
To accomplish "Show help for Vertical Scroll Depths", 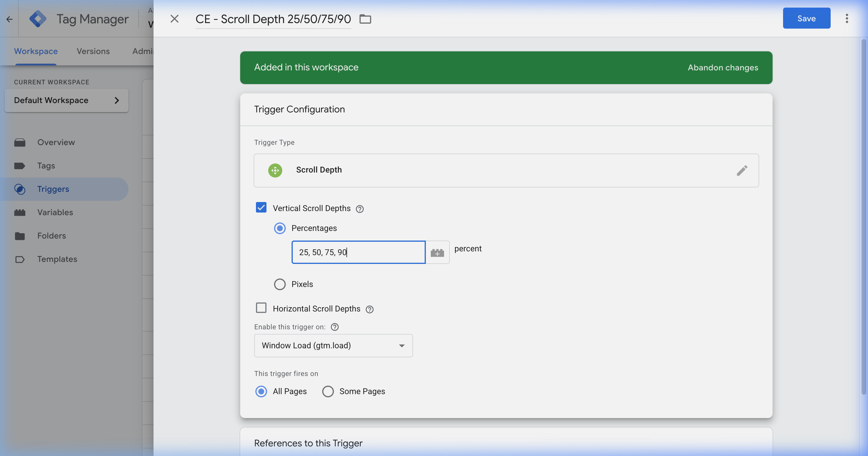I will [360, 209].
